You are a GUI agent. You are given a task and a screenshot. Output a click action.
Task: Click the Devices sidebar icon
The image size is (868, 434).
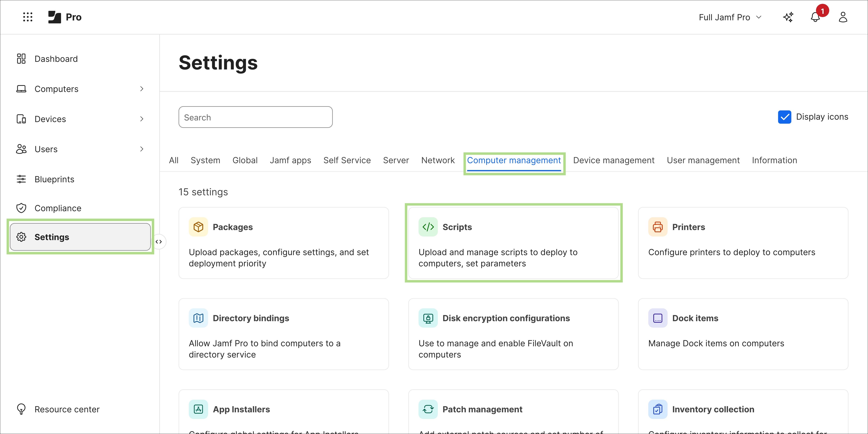21,119
